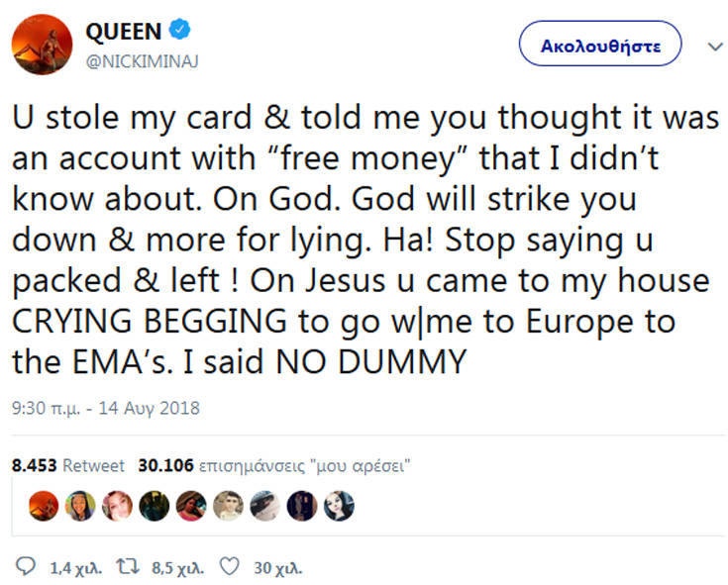Click the reply speech bubble icon
This screenshot has height=585, width=728.
[x=26, y=567]
